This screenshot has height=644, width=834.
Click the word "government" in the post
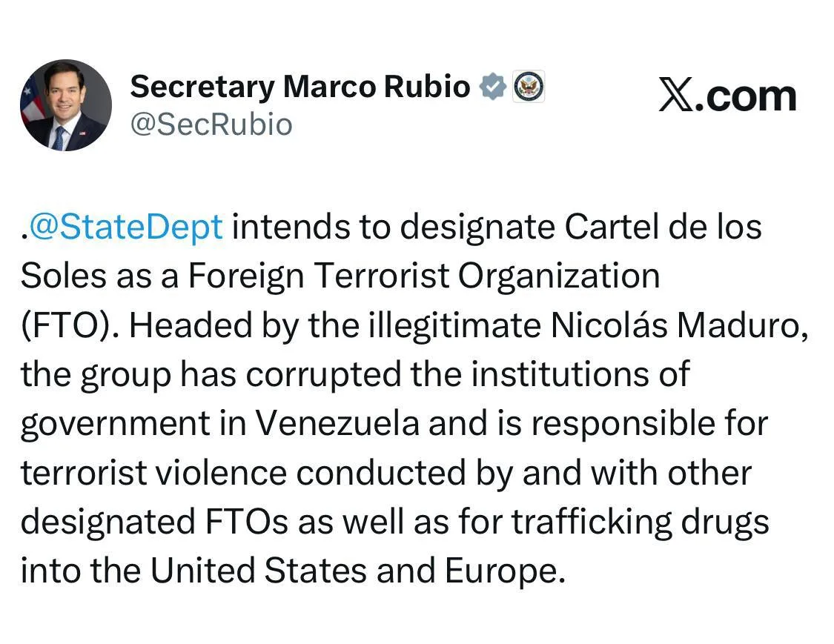point(116,424)
